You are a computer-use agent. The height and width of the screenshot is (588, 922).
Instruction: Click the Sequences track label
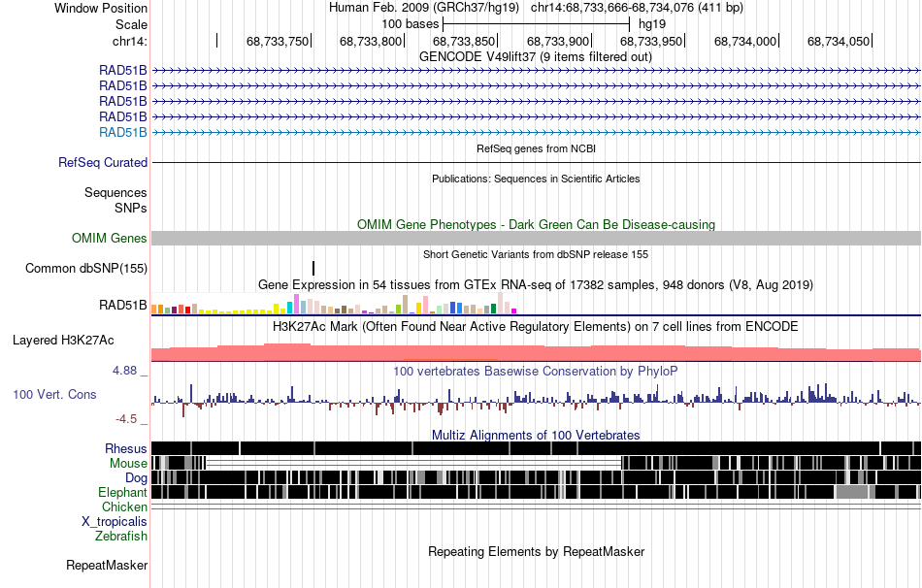(115, 192)
